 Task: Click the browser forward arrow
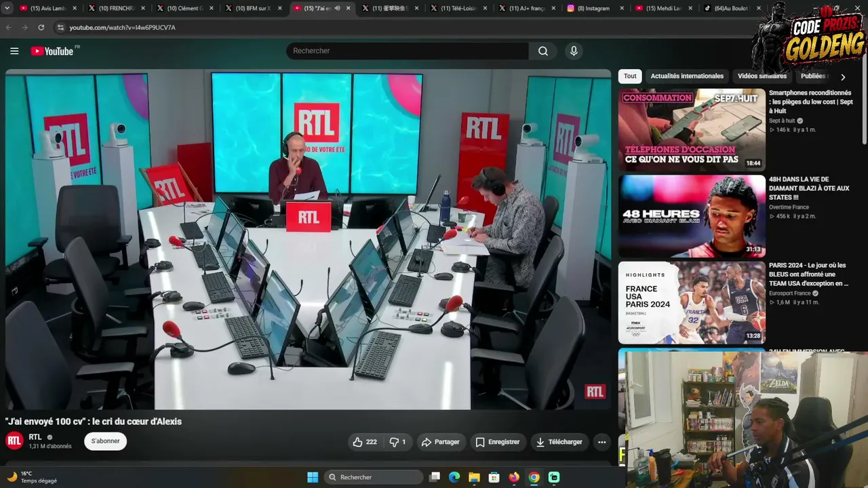(25, 27)
